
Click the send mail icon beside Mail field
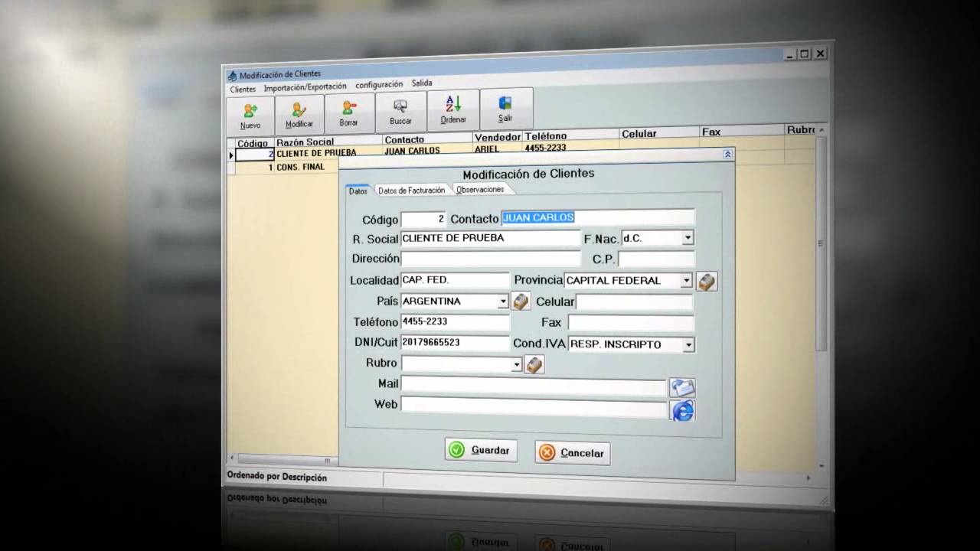(682, 387)
